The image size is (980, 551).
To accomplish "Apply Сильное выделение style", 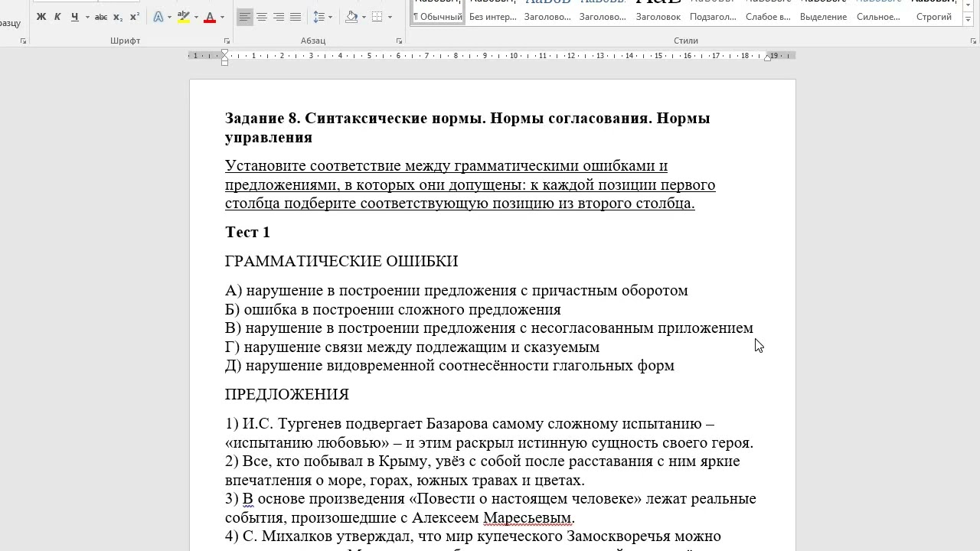I will pyautogui.click(x=878, y=11).
